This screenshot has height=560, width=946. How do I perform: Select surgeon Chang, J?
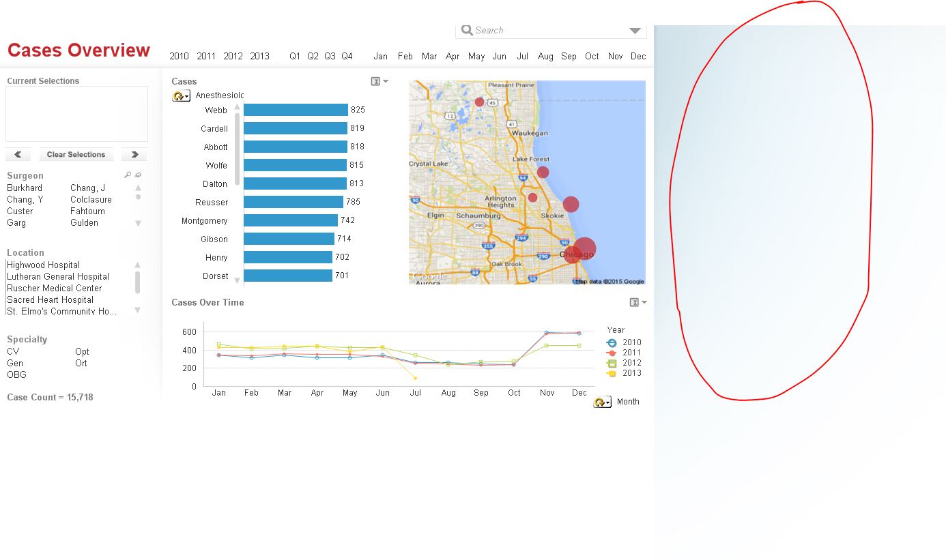click(88, 188)
